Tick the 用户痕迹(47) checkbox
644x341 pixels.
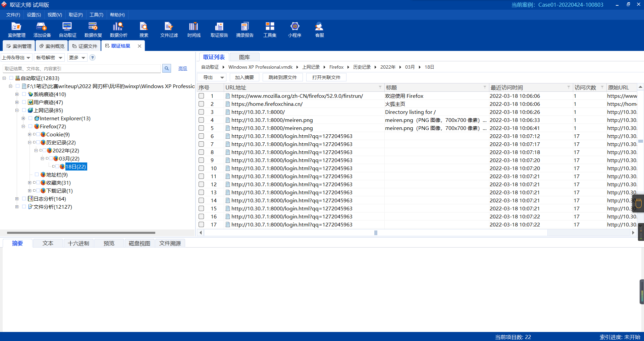(x=24, y=102)
